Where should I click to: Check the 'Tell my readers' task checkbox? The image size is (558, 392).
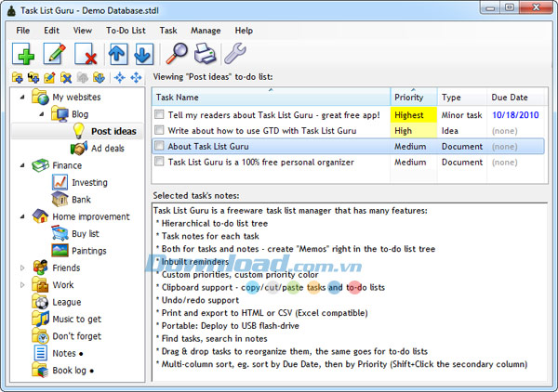(159, 114)
